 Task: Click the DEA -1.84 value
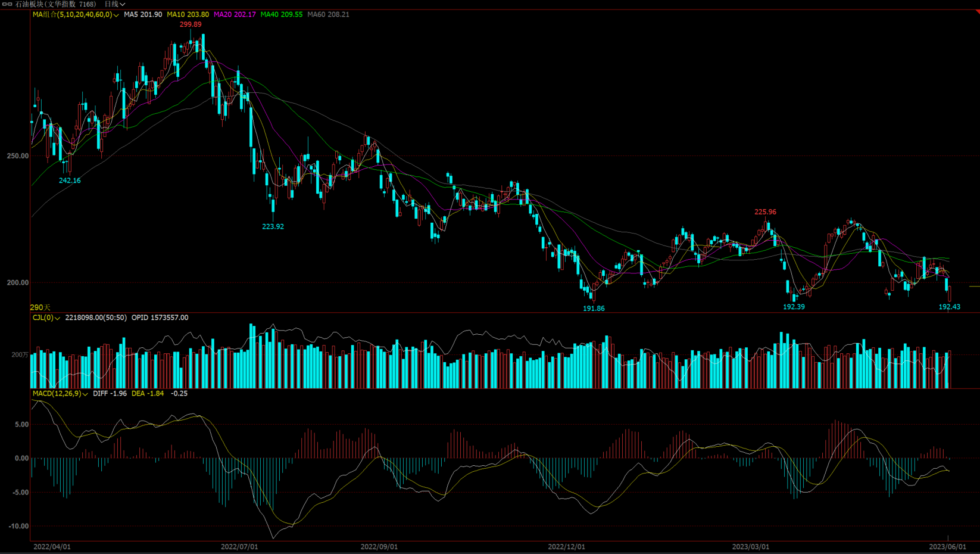[x=148, y=393]
